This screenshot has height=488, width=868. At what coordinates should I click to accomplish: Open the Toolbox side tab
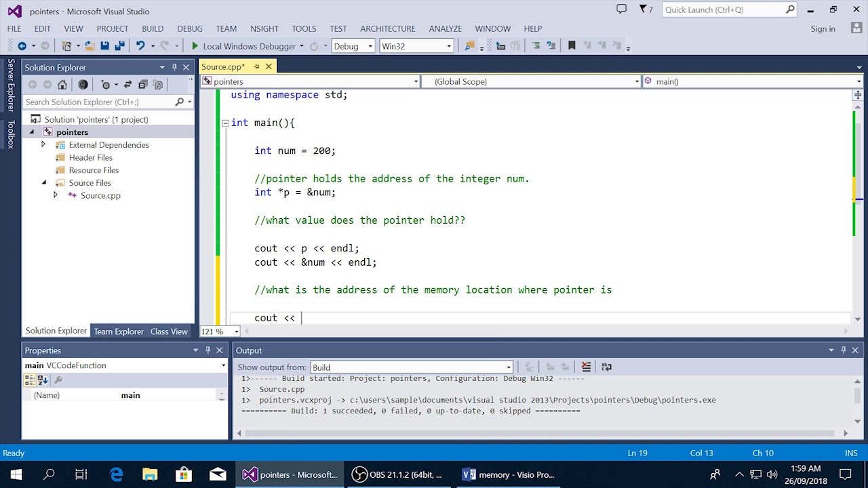pos(11,134)
